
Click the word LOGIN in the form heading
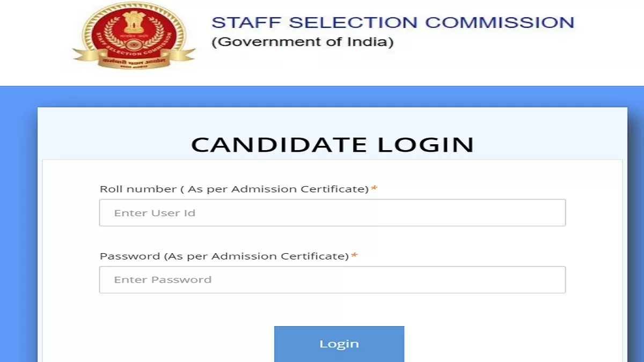[x=426, y=145]
